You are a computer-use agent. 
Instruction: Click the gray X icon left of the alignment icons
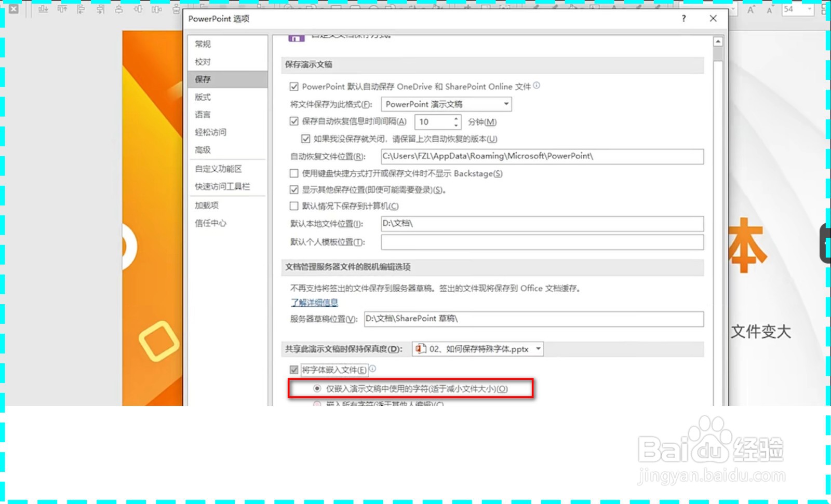click(14, 9)
